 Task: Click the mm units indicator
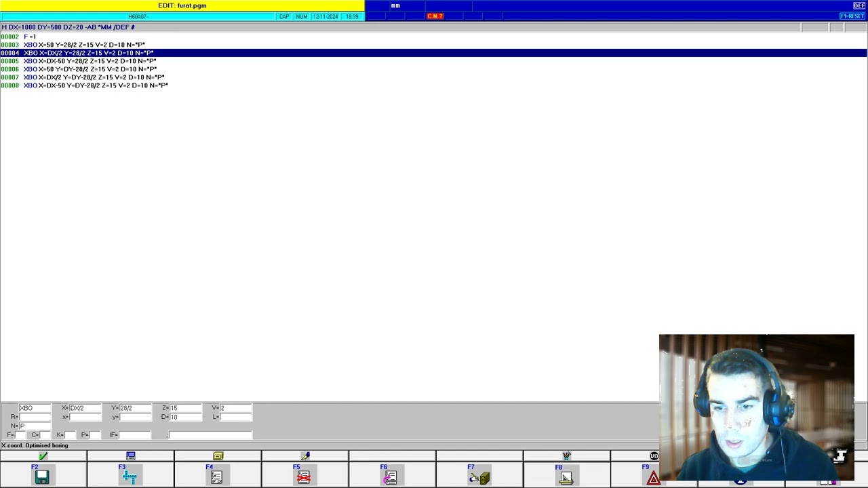(x=395, y=5)
